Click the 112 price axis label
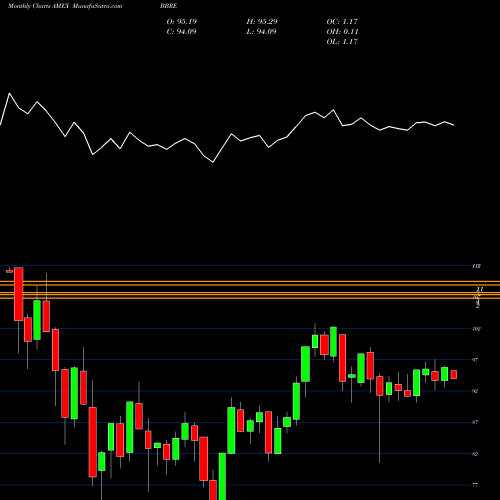The height and width of the screenshot is (500, 500). (476, 266)
